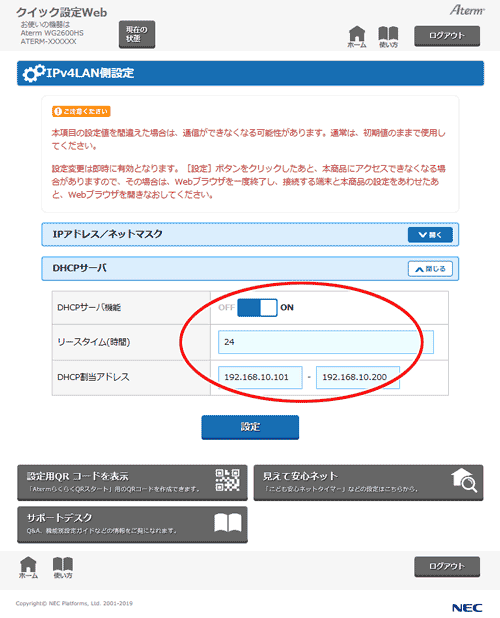The width and height of the screenshot is (500, 618).
Task: Open the 使い方 book icon in the header
Action: pyautogui.click(x=388, y=37)
